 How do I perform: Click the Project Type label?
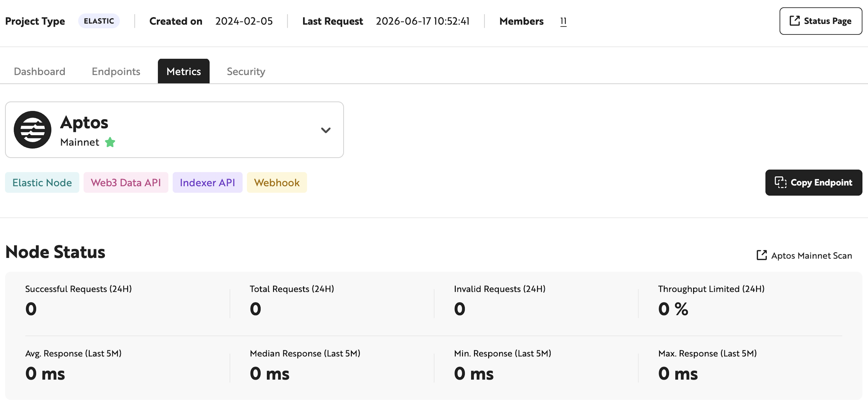[x=35, y=21]
